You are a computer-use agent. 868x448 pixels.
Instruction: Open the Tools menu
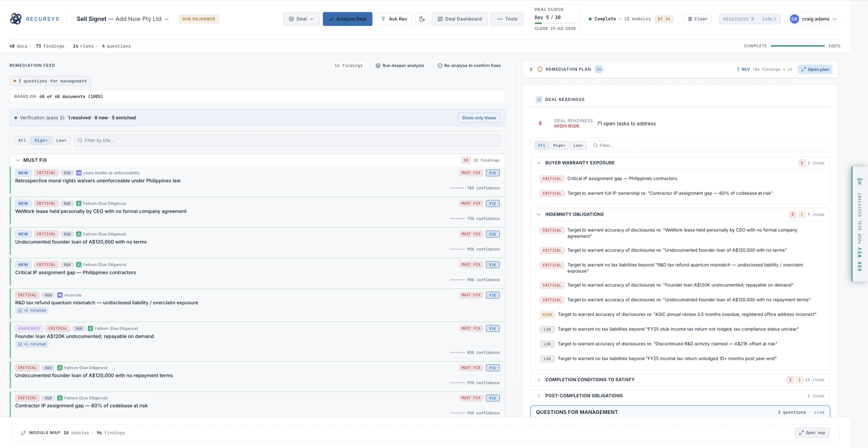(x=507, y=19)
